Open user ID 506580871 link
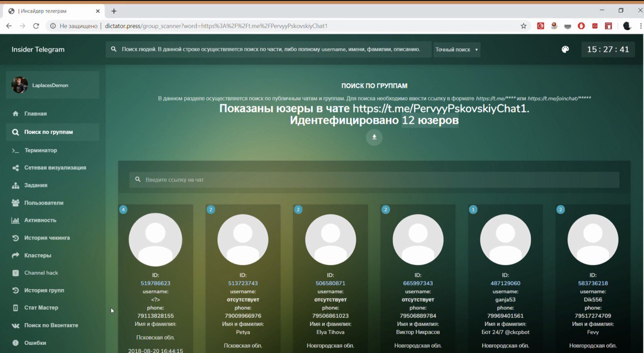 click(x=331, y=283)
